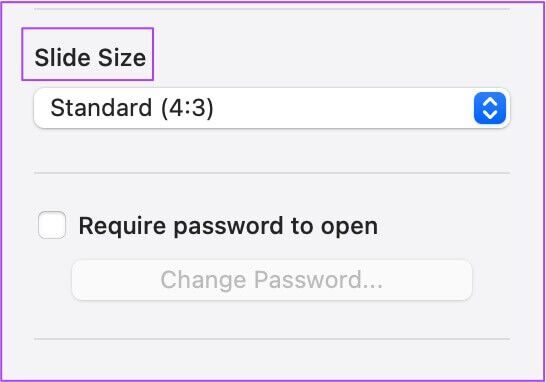Click the word "Change" on the disabled button
The width and height of the screenshot is (546, 382).
(x=203, y=280)
